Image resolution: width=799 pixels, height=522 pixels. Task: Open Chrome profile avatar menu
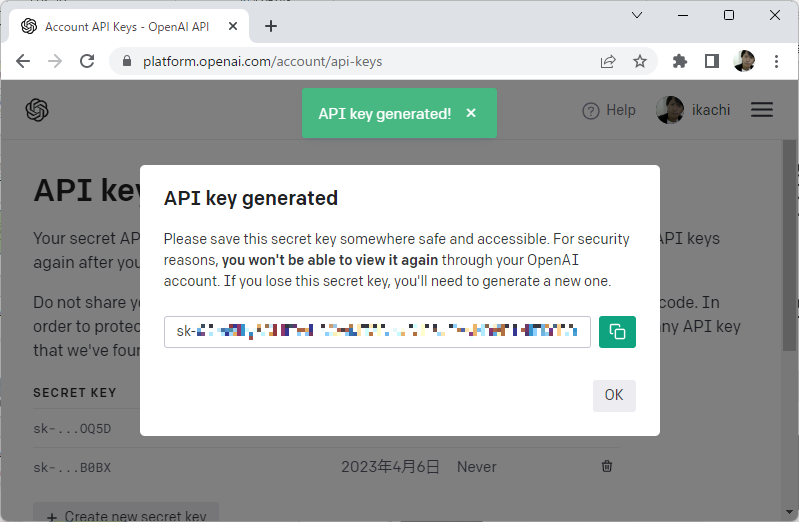click(x=744, y=61)
